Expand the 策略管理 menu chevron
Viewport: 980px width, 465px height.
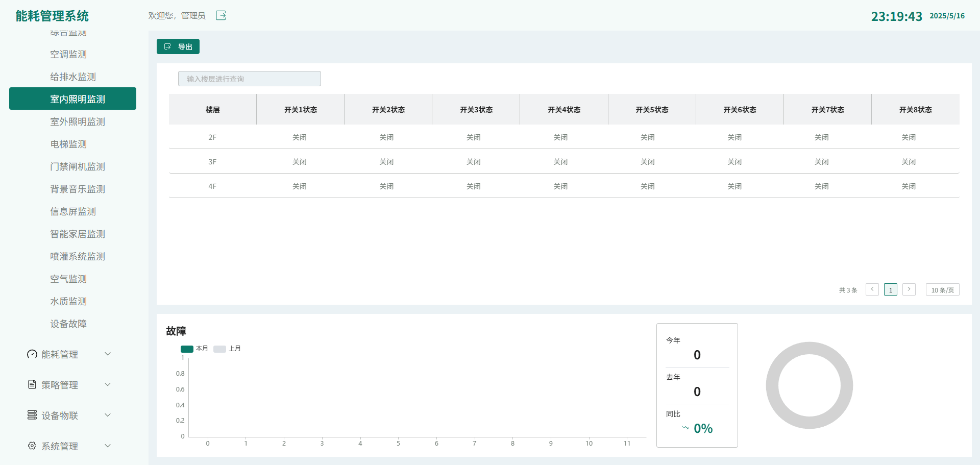coord(108,385)
